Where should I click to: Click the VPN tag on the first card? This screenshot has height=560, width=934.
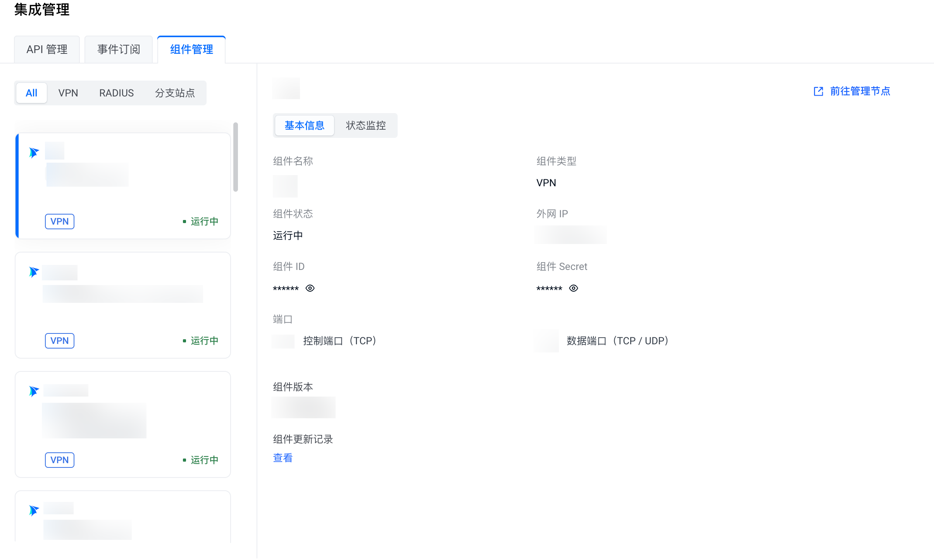[59, 222]
